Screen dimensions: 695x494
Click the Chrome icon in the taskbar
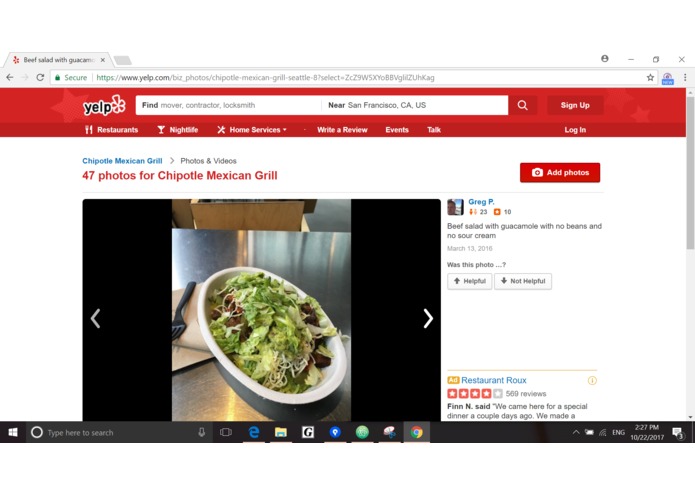click(x=416, y=432)
